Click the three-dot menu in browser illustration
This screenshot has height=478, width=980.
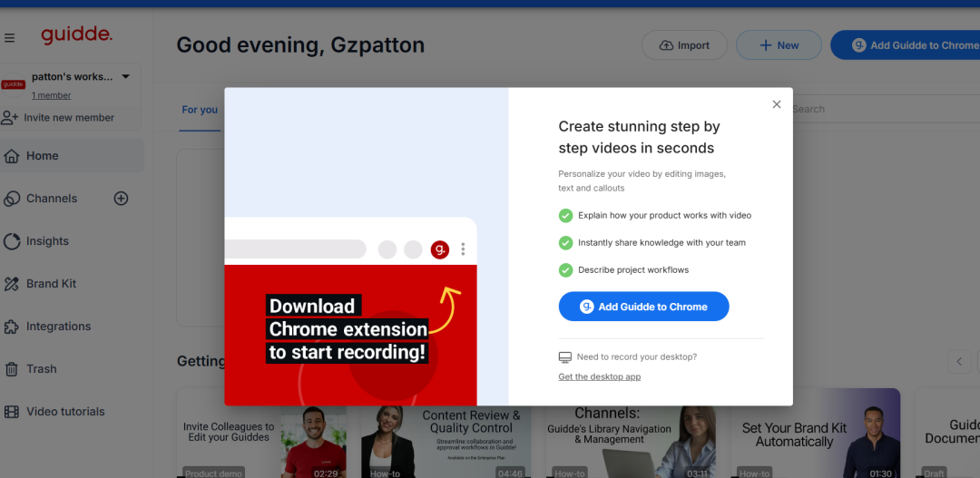coord(463,249)
